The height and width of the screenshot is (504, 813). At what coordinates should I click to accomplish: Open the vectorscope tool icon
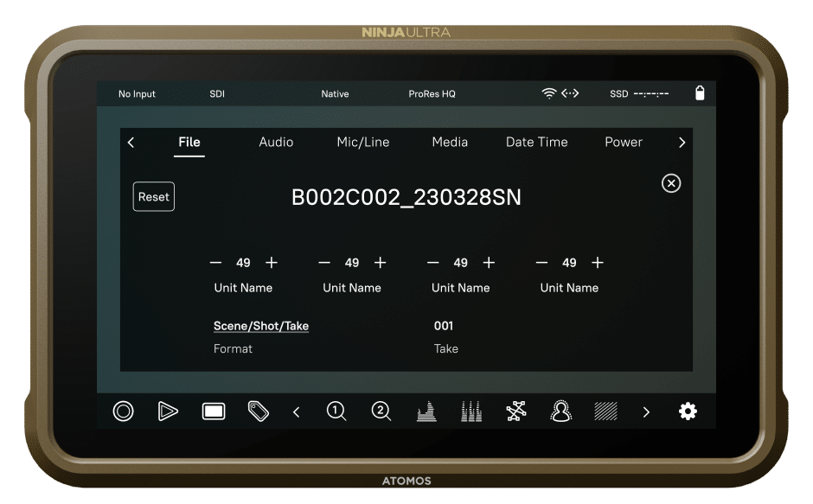click(516, 411)
